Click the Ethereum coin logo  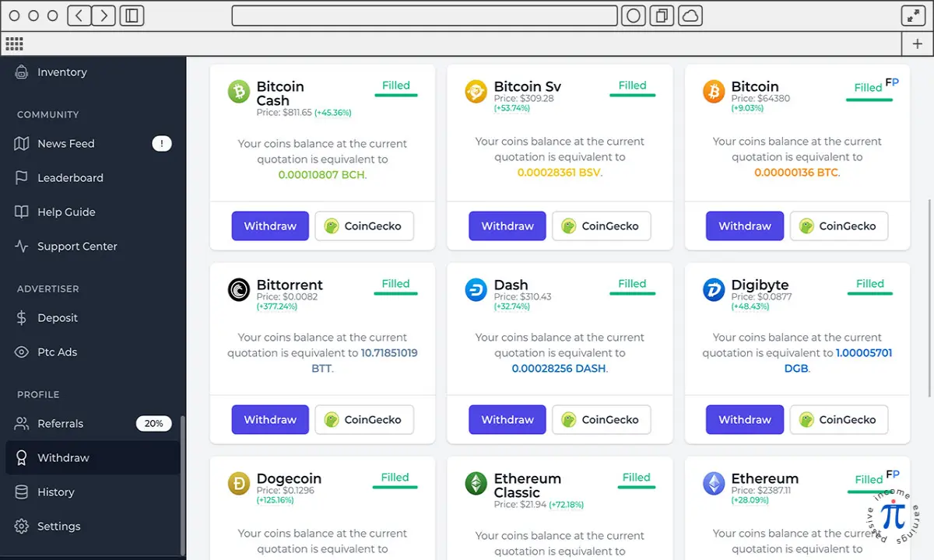pos(714,484)
